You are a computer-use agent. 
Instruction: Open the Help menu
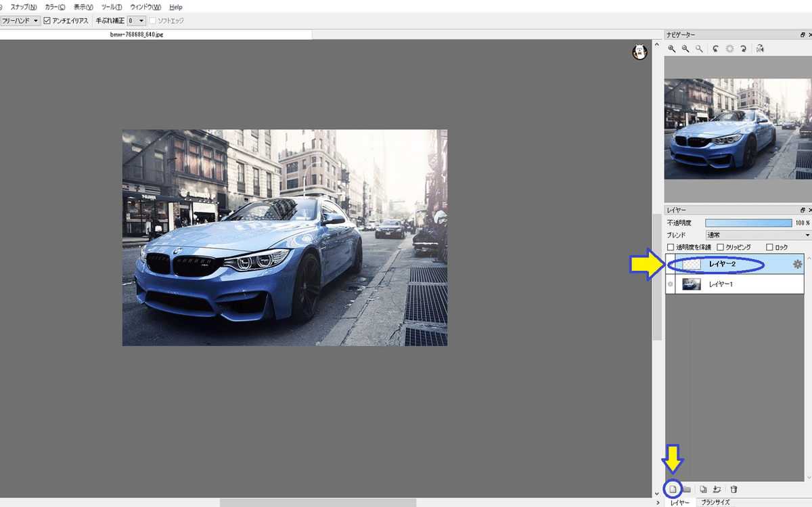176,7
